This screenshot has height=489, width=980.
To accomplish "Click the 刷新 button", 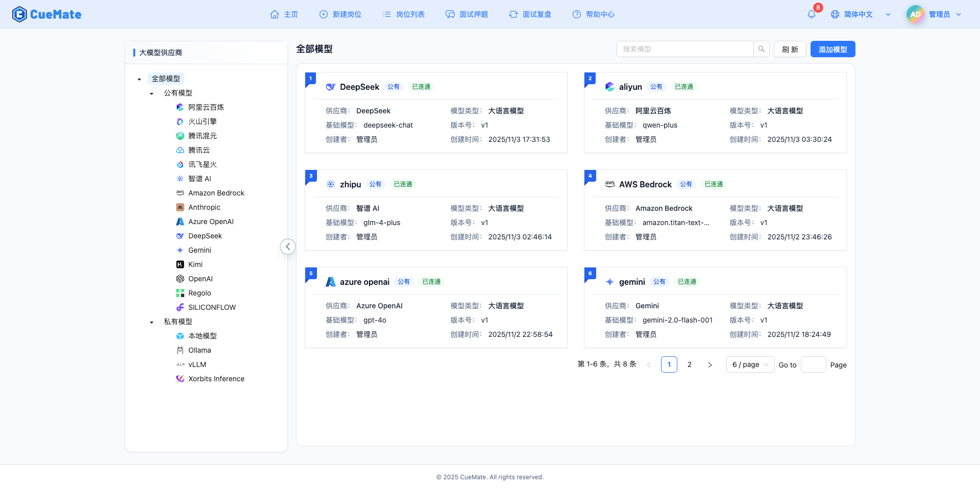I will [790, 48].
